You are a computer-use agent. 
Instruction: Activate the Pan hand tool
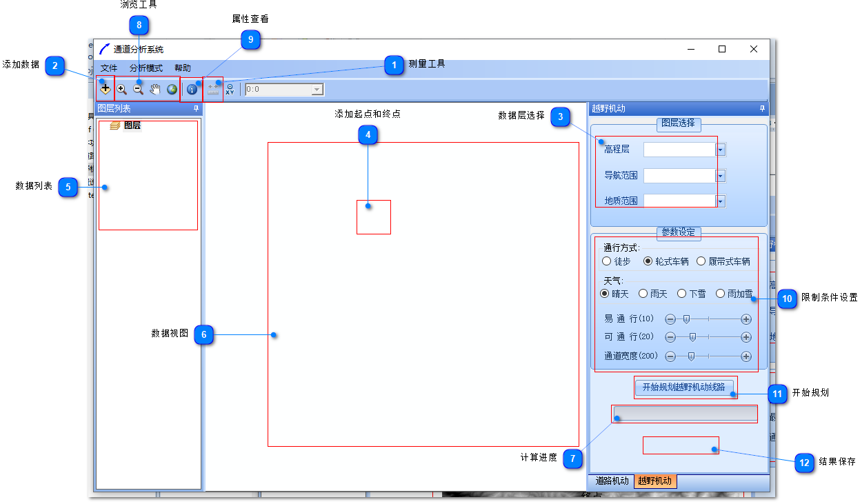pyautogui.click(x=155, y=89)
